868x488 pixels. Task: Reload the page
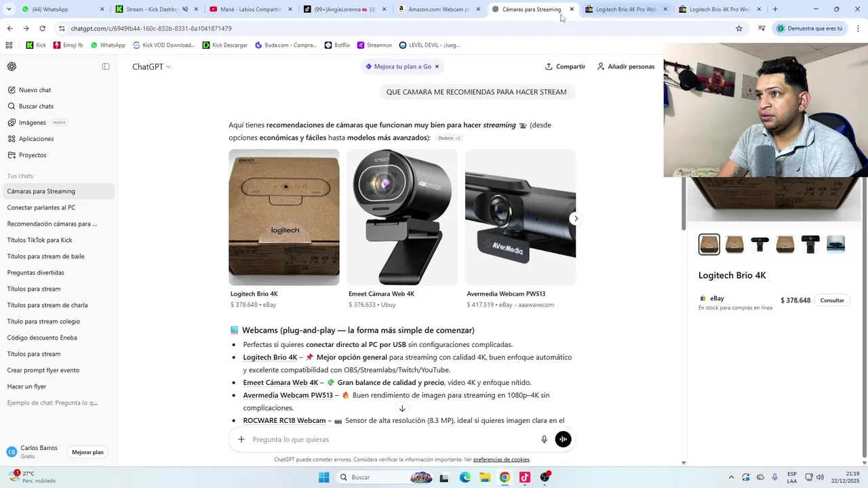[x=42, y=28]
